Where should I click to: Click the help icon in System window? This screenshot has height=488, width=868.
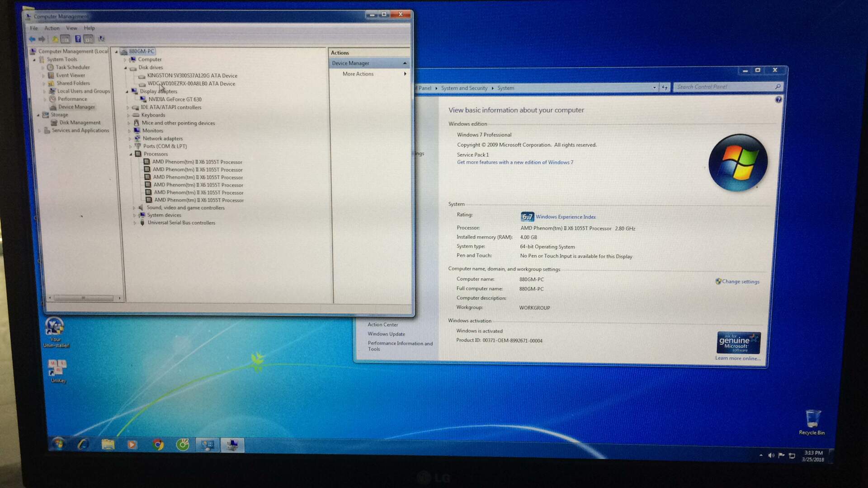click(x=778, y=100)
